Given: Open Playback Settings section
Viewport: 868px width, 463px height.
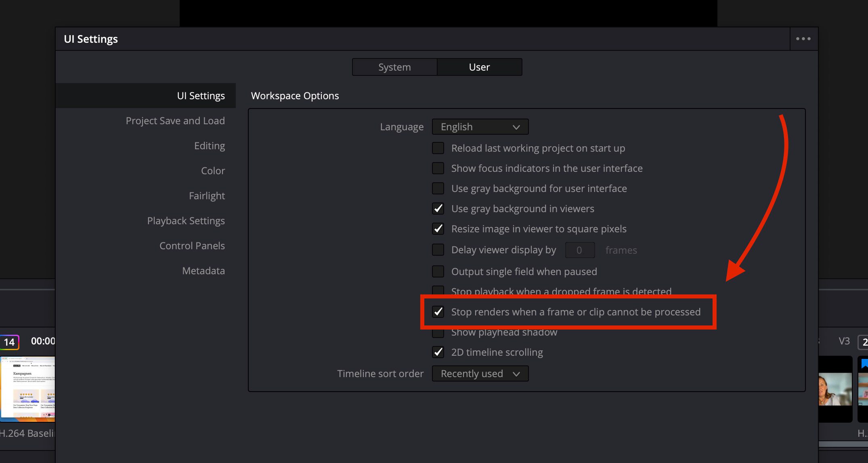Looking at the screenshot, I should [186, 221].
